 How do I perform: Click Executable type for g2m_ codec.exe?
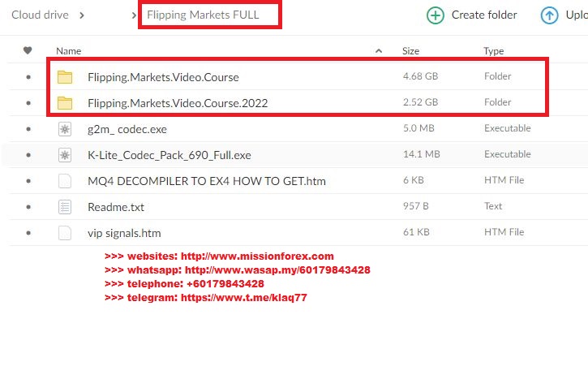tap(508, 128)
